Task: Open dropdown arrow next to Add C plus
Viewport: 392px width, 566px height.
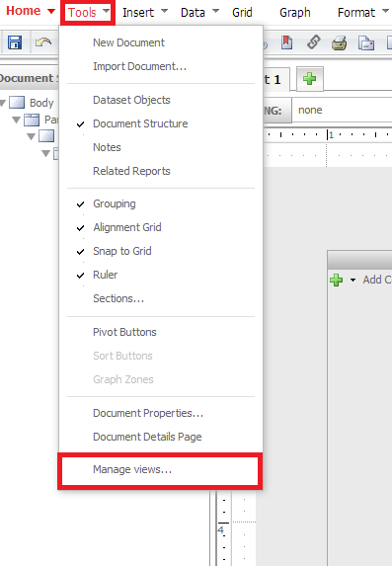Action: [x=353, y=280]
